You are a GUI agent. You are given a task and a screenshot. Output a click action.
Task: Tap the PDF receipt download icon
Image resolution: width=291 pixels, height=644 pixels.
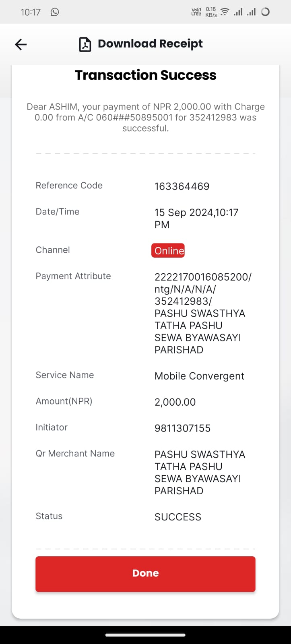(x=85, y=44)
